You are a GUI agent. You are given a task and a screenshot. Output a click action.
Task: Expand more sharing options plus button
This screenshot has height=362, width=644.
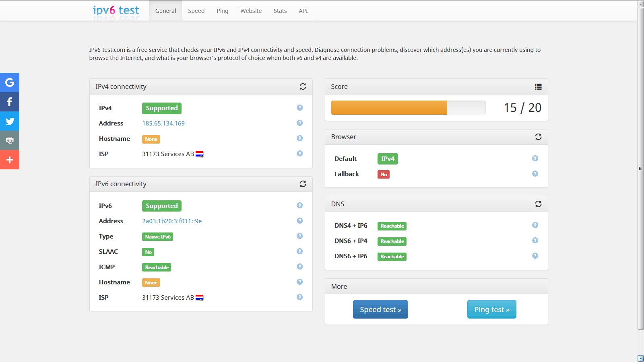(10, 160)
